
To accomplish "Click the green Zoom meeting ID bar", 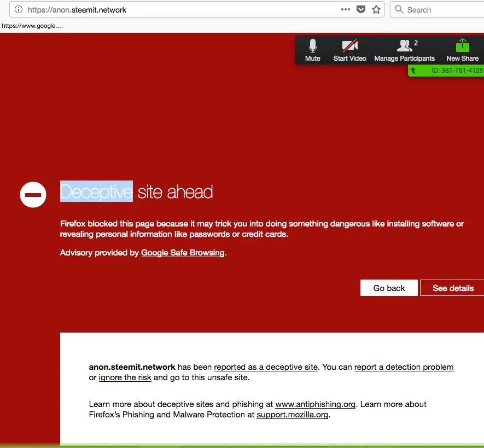I will (446, 71).
